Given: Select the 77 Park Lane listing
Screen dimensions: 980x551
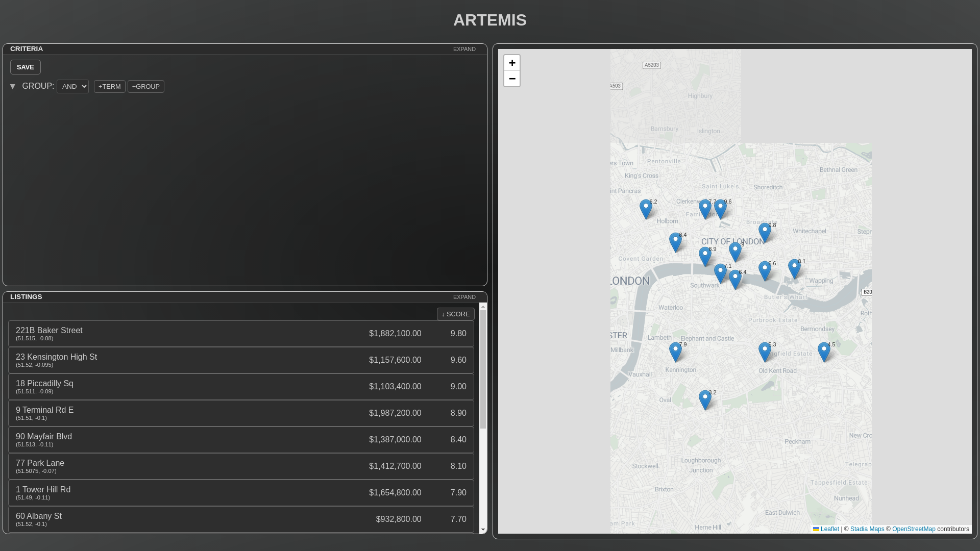Looking at the screenshot, I should tap(241, 466).
